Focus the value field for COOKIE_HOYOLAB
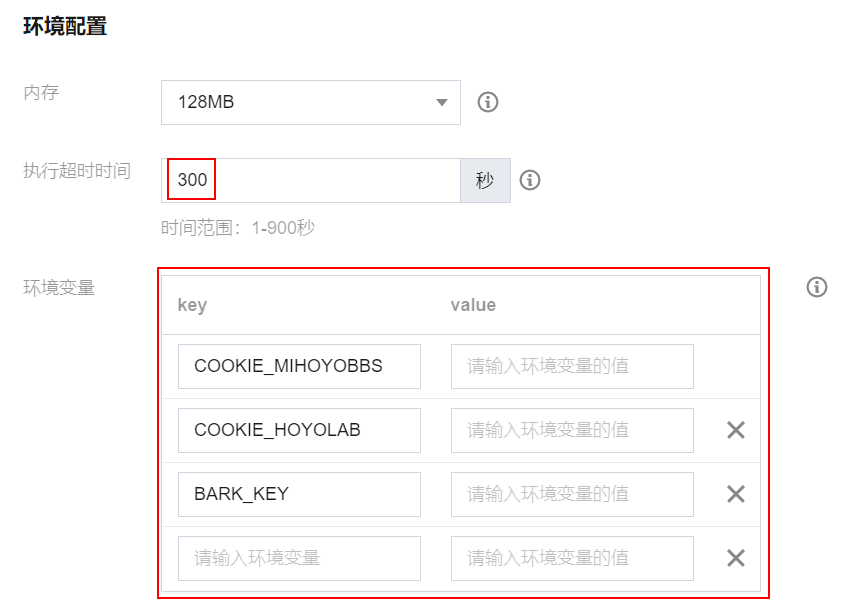 (572, 430)
